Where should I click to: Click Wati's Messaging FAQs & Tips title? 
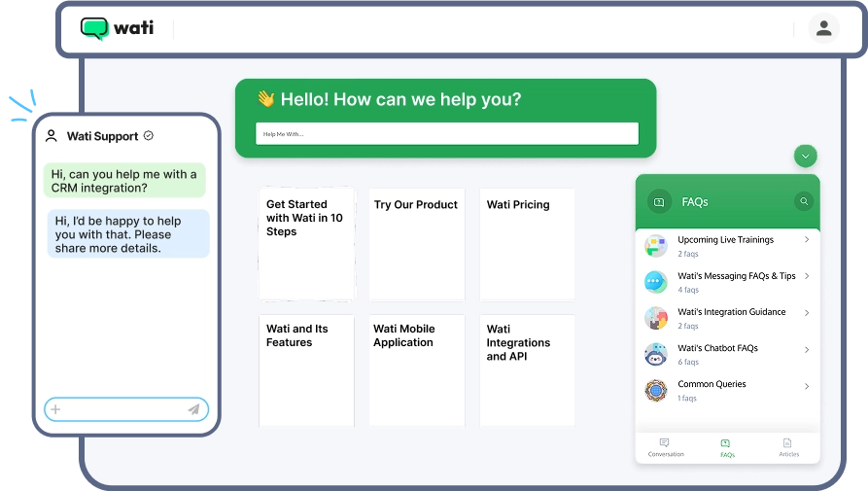click(x=736, y=276)
